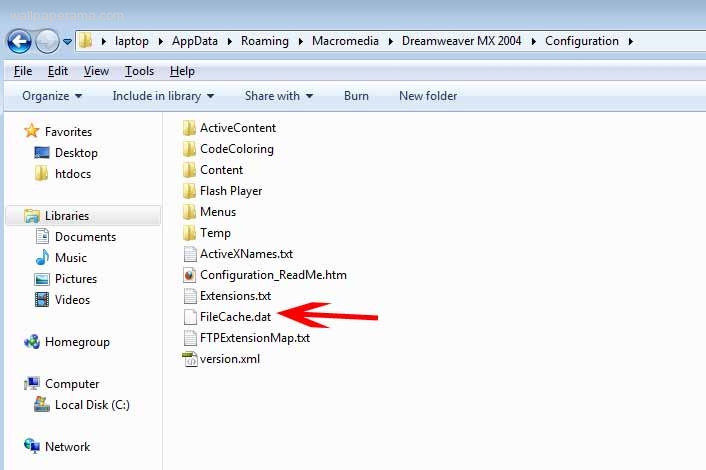Viewport: 706px width, 470px height.
Task: Click the Computer icon in navigation pane
Action: (x=32, y=384)
